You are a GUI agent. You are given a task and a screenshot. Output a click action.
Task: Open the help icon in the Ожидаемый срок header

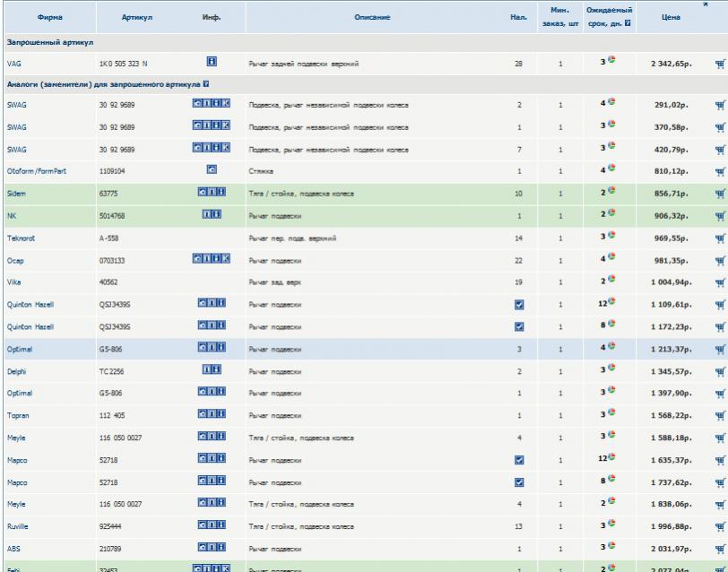point(628,22)
